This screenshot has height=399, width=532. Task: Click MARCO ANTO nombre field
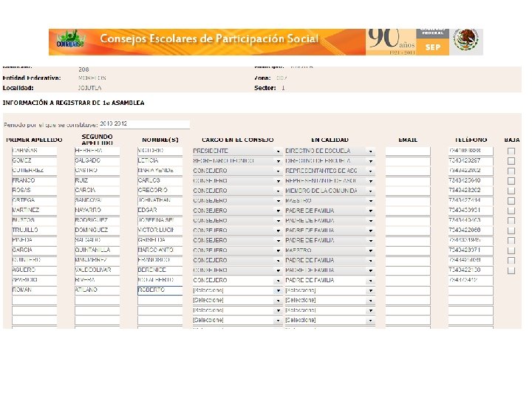160,250
